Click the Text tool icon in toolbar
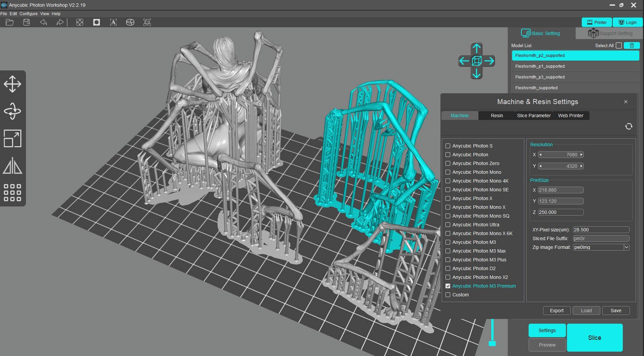Image resolution: width=644 pixels, height=356 pixels. (113, 22)
